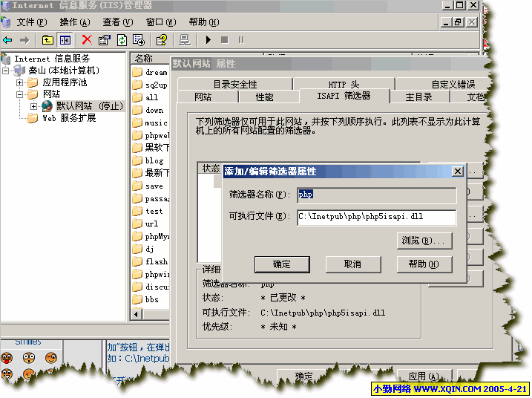The width and height of the screenshot is (532, 398).
Task: Click the Export List toolbar icon
Action: (x=137, y=40)
